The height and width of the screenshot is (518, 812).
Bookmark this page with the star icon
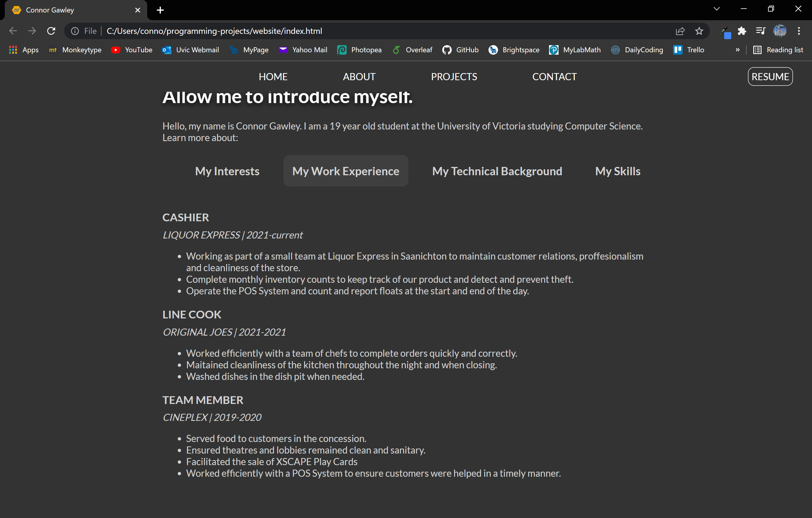(699, 31)
